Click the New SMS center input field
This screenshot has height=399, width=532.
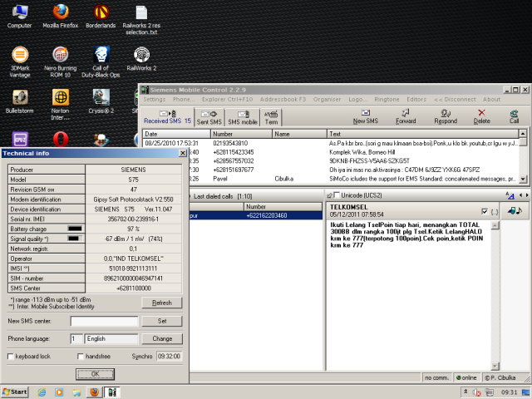105,321
